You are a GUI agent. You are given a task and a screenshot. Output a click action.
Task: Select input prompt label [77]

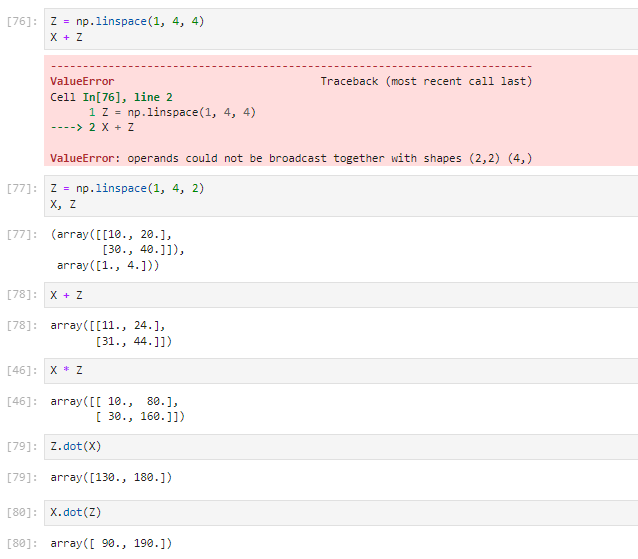(22, 188)
